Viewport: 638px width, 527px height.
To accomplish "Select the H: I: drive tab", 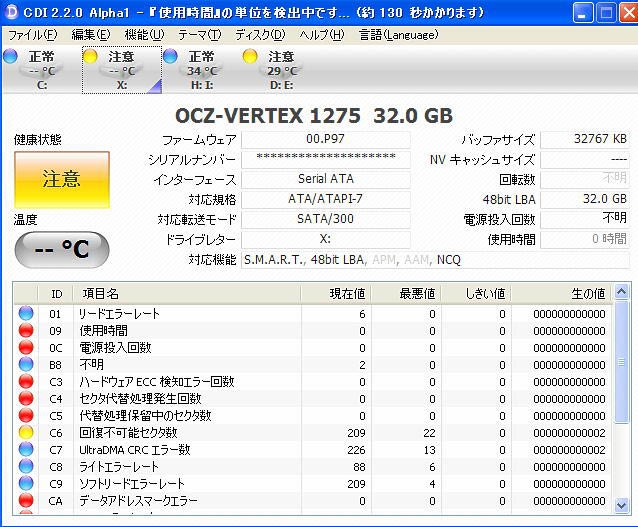I will 202,70.
